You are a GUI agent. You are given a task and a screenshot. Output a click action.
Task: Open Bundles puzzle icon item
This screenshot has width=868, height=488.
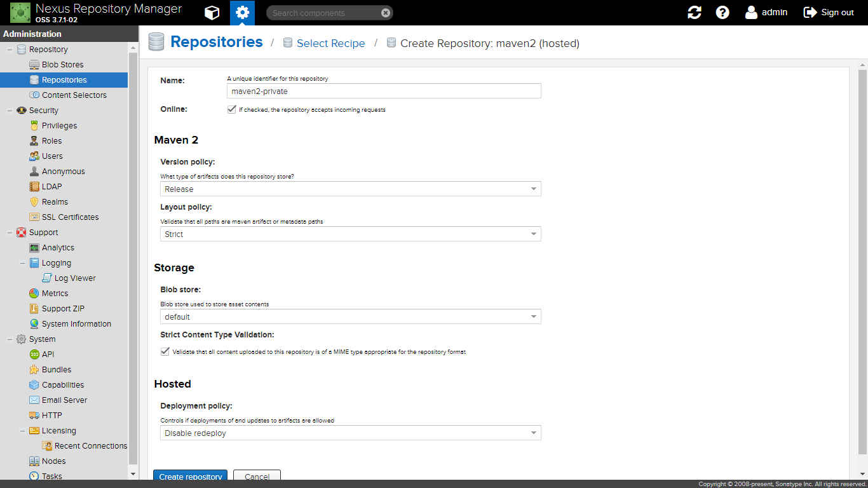point(34,370)
